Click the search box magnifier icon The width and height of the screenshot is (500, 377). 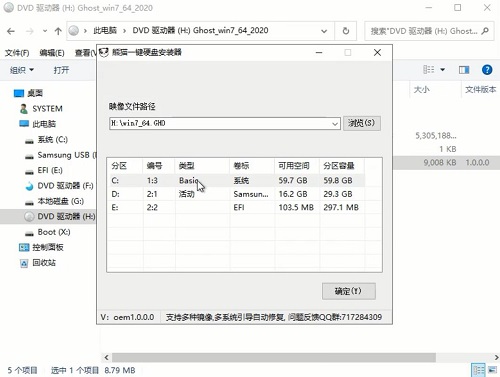485,31
